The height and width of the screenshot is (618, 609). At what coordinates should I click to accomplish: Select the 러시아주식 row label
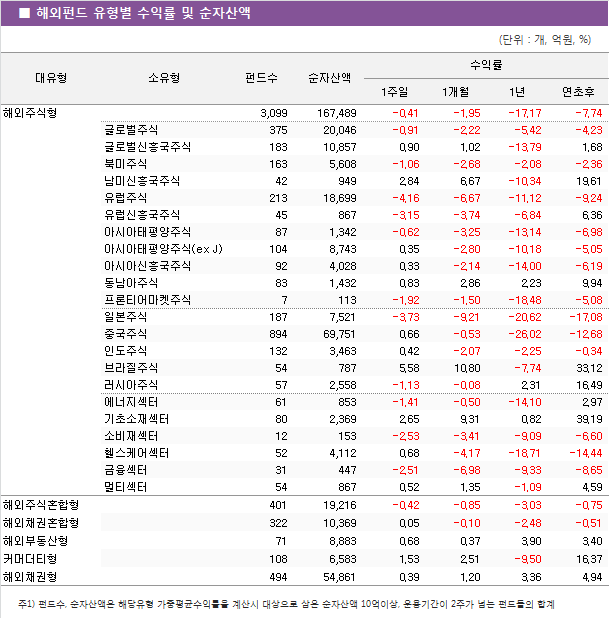[x=131, y=385]
